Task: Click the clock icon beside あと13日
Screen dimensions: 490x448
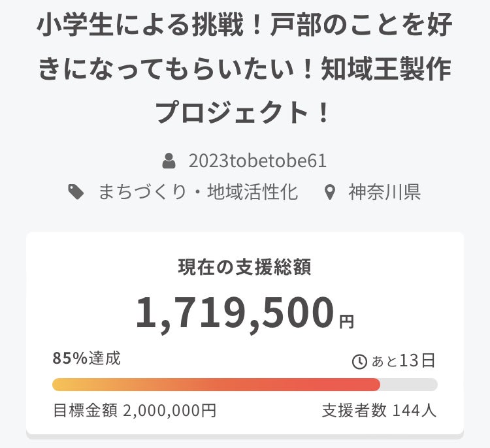Action: pos(359,362)
